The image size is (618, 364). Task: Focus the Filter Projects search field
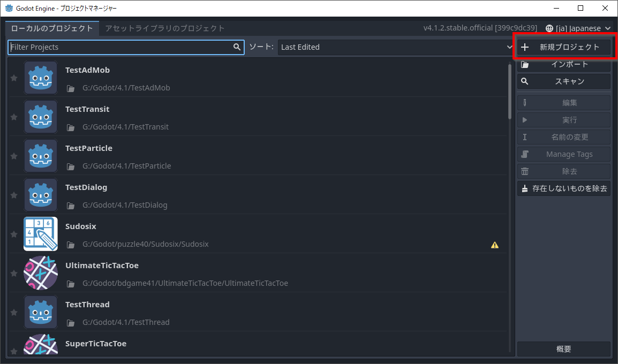pyautogui.click(x=126, y=47)
